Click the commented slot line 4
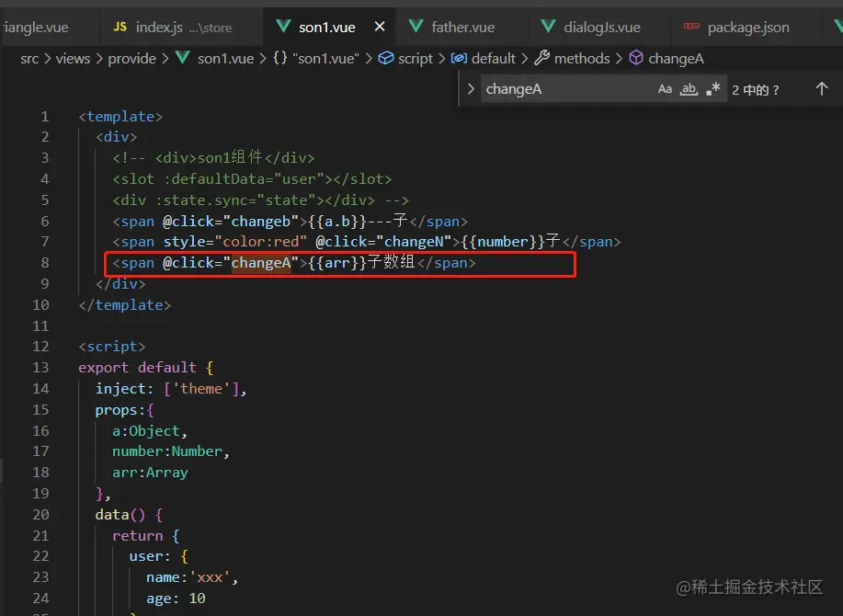The height and width of the screenshot is (616, 843). 252,179
